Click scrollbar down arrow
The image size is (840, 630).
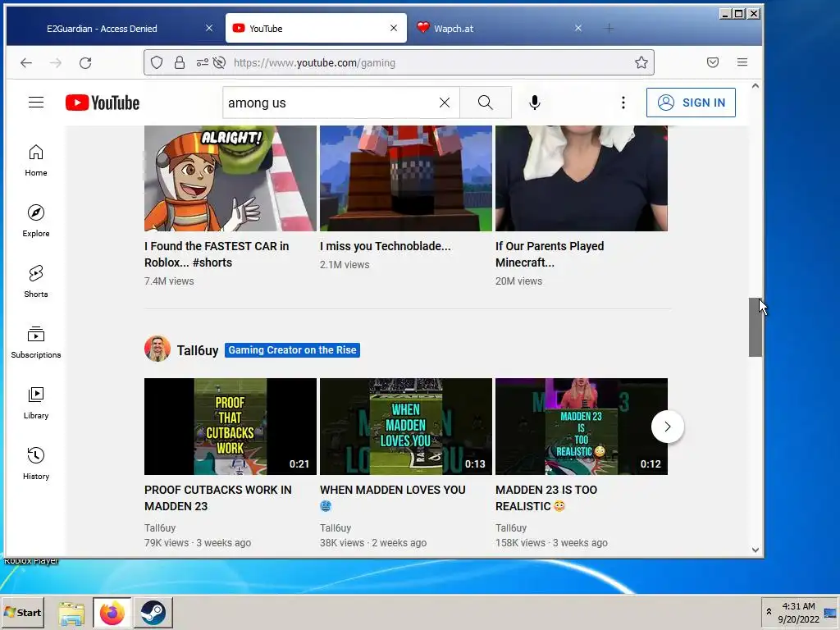point(756,550)
